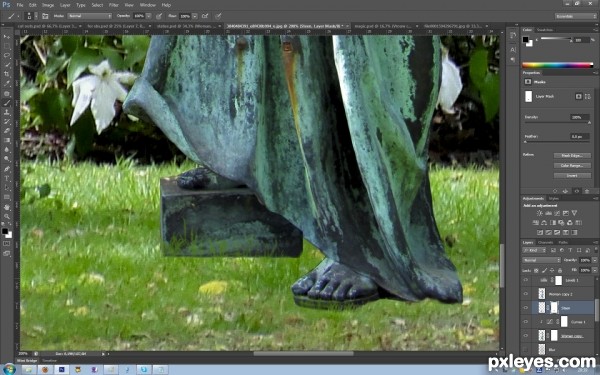Open the layer Opacity dropdown arrow
The height and width of the screenshot is (375, 600).
[594, 260]
